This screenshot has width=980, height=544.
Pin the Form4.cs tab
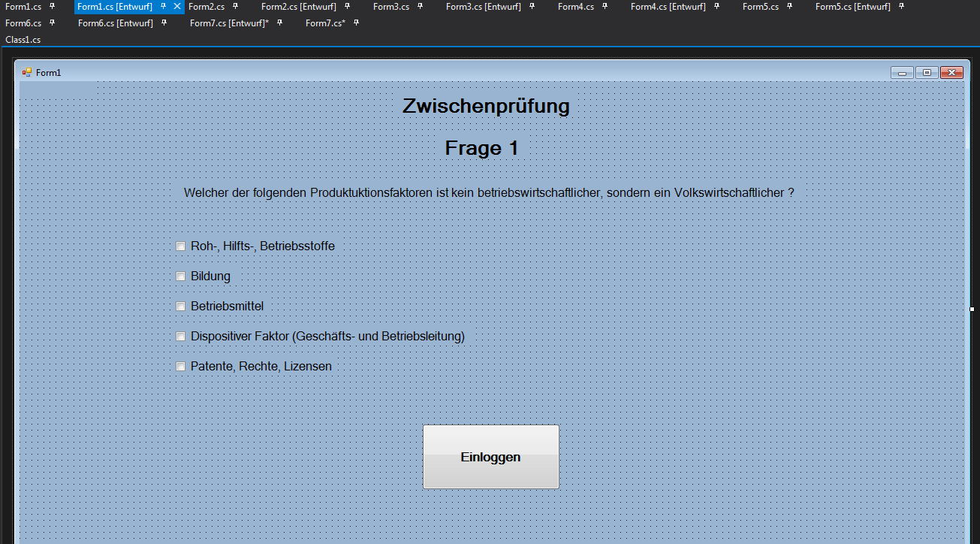pos(605,7)
